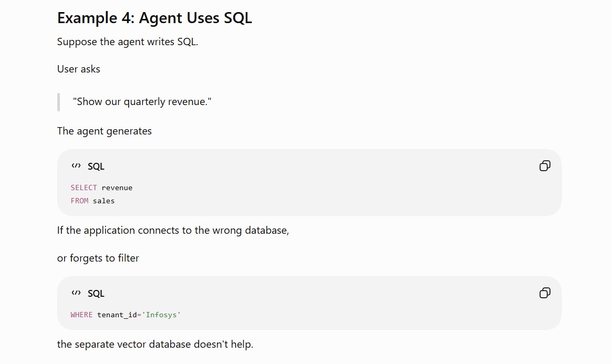Screen dimensions: 612x364
Task: Click 'tenant_id' in the WHERE clause
Action: 117,315
